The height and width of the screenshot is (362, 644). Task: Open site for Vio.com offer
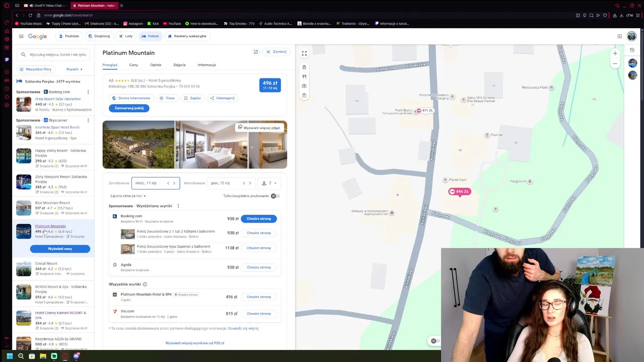coord(259,314)
